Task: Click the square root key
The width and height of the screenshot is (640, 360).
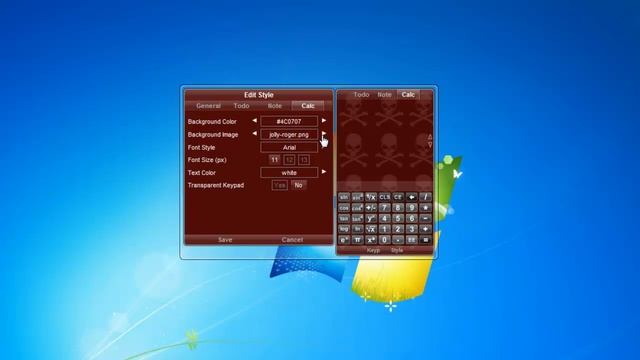Action: point(371,229)
